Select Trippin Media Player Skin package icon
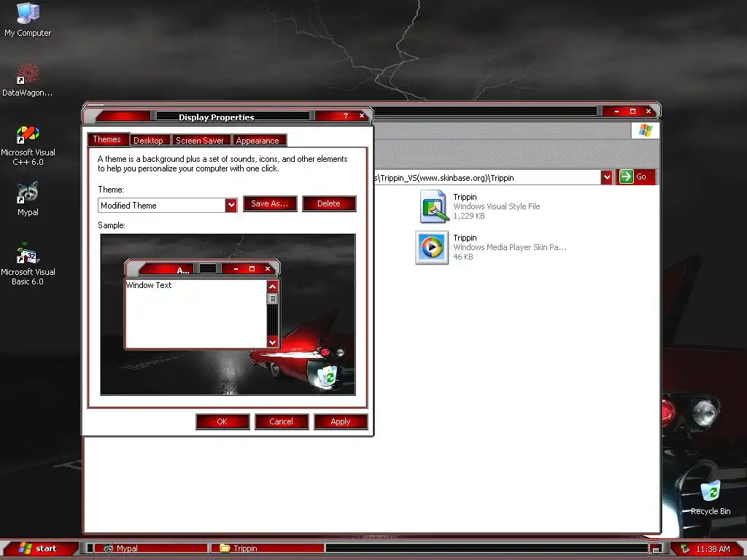Viewport: 747px width, 560px height. [432, 248]
